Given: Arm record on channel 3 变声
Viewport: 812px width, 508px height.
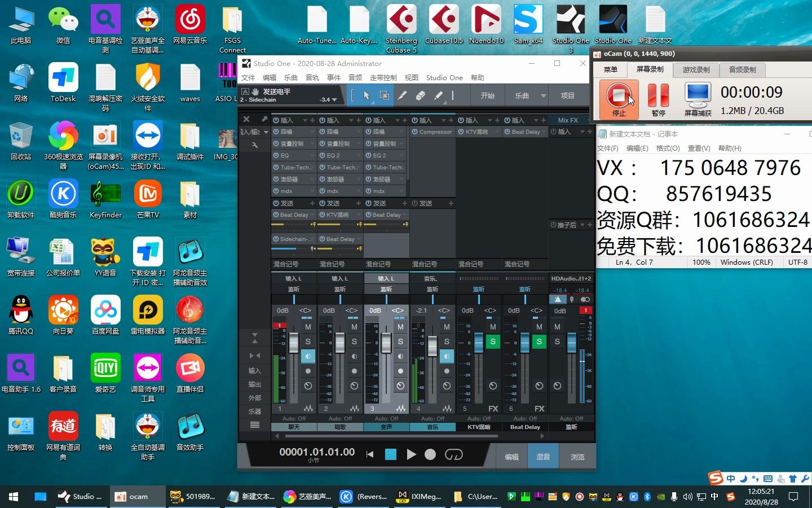Looking at the screenshot, I should (400, 371).
